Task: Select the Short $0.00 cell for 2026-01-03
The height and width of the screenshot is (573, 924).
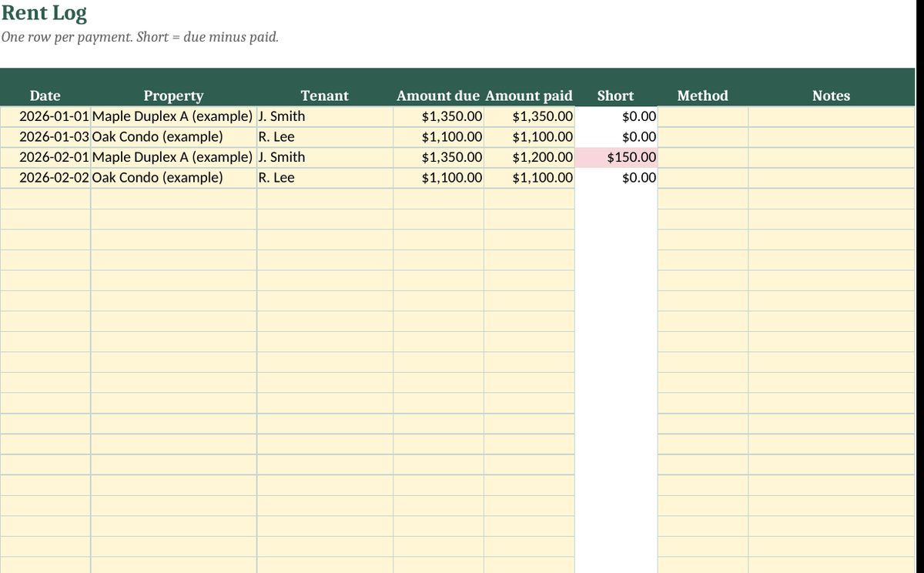Action: point(616,137)
